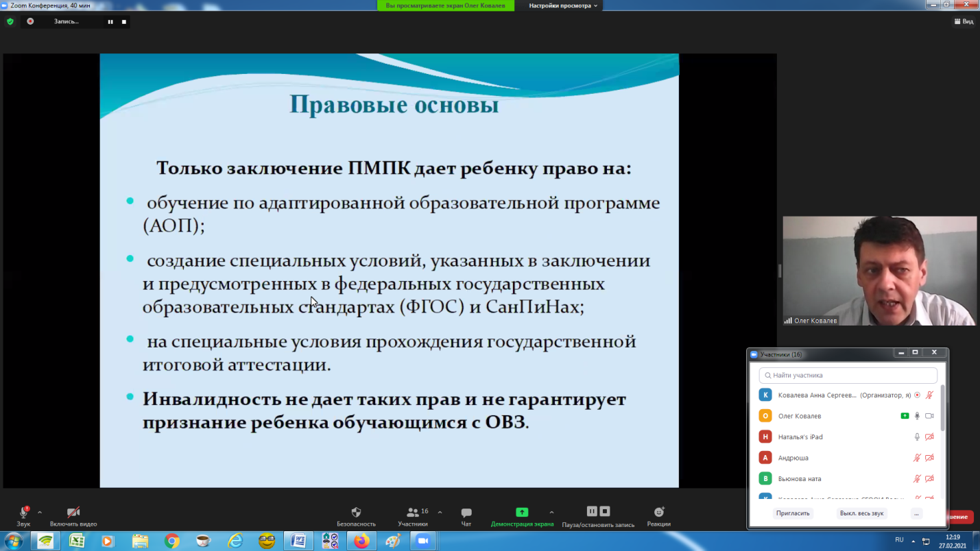The image size is (980, 551).
Task: Click the Правовые основы slide title
Action: (394, 105)
